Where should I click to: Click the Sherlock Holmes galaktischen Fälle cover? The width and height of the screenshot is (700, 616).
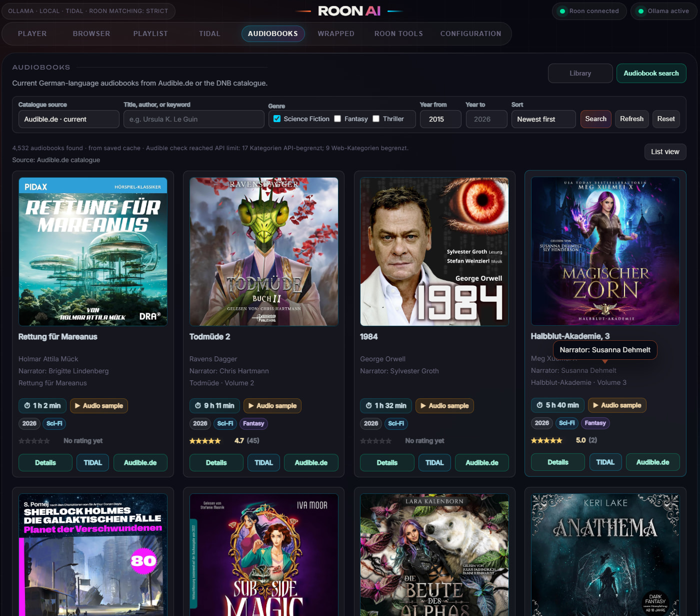[93, 555]
